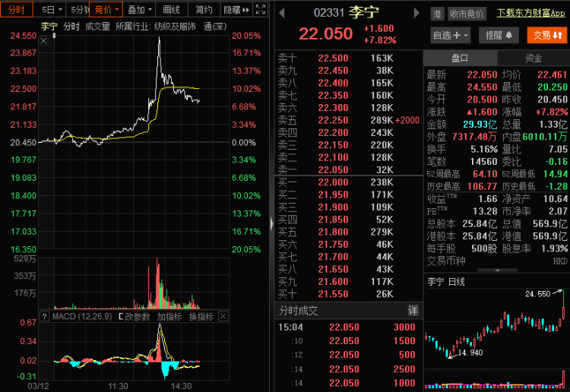Open the 自选 watchlist dropdown
Screen dimensions: 570x392
click(451, 35)
